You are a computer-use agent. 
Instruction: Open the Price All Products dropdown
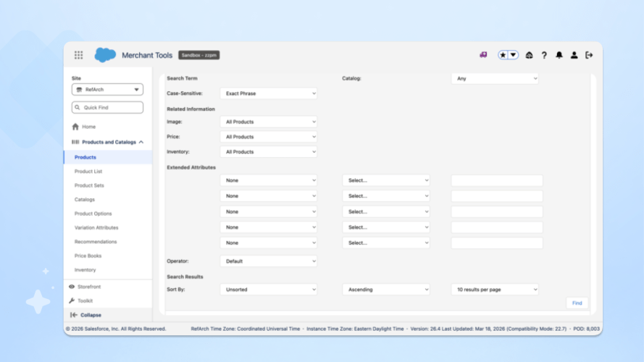click(x=269, y=137)
